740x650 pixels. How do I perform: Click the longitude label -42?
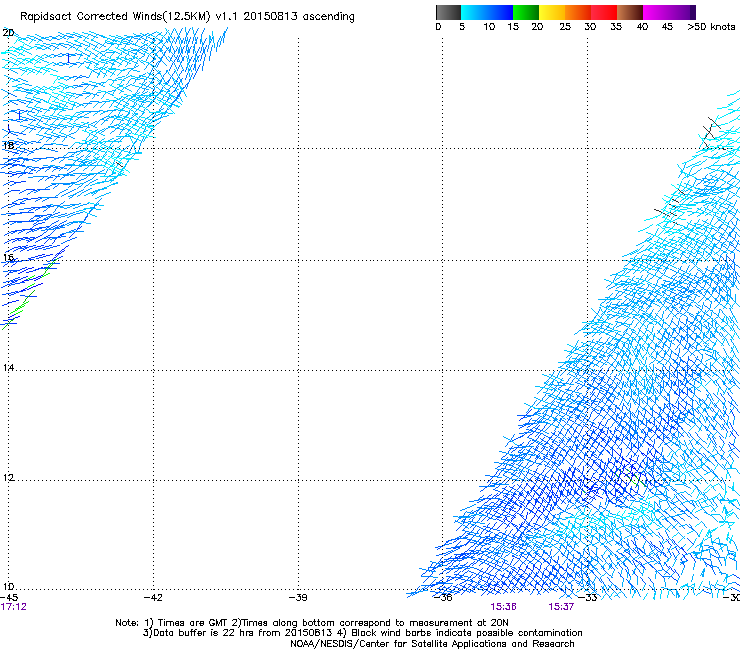(153, 598)
